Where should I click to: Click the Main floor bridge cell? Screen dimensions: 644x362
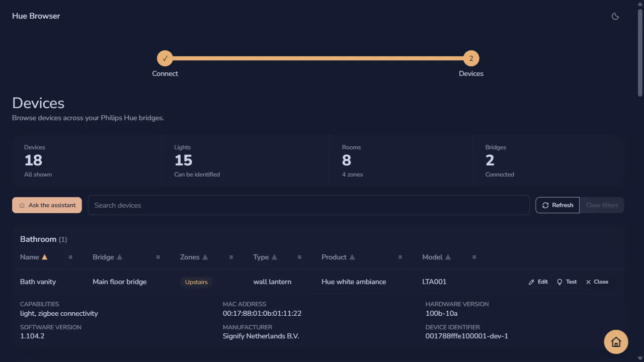[120, 282]
